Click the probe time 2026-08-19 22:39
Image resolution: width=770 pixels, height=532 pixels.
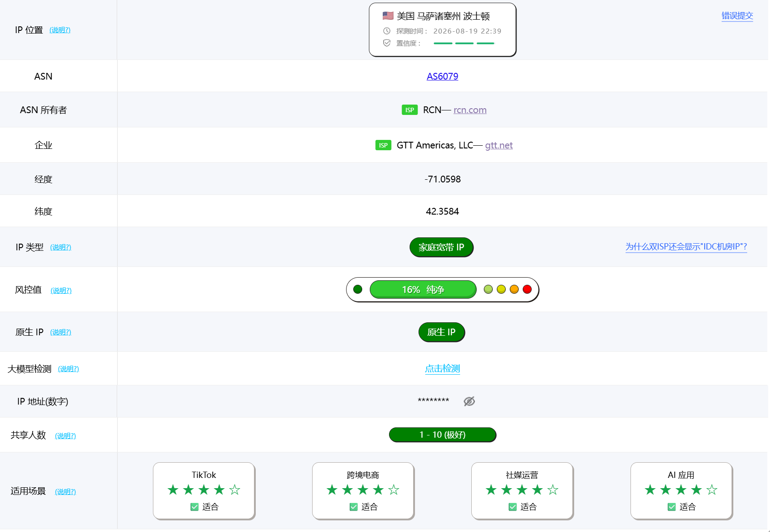[467, 31]
